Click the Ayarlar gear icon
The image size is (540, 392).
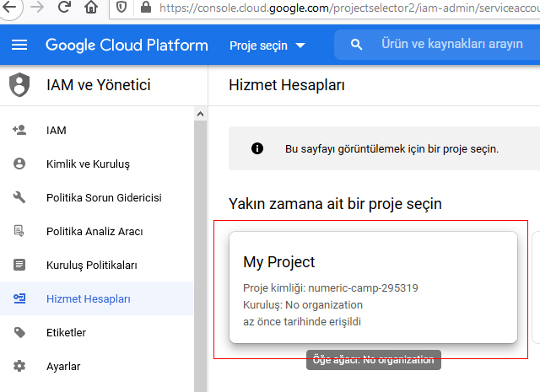click(x=19, y=366)
